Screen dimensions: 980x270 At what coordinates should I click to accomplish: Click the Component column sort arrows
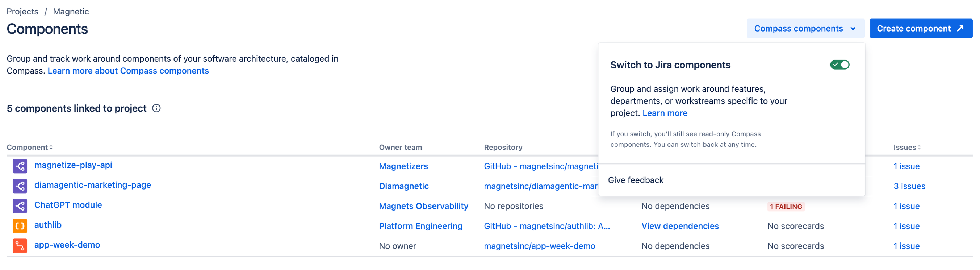coord(51,148)
